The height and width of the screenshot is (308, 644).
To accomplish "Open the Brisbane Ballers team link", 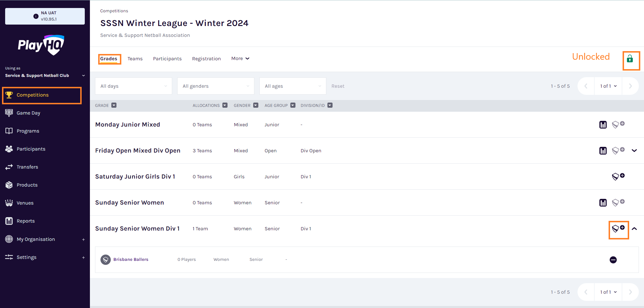I will coord(131,259).
